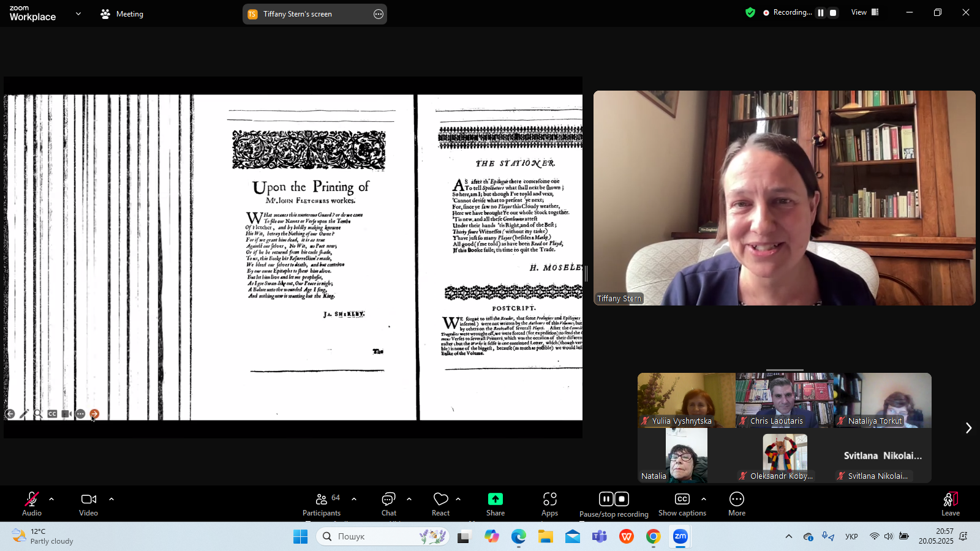
Task: Open the React emoji menu
Action: pos(440,503)
